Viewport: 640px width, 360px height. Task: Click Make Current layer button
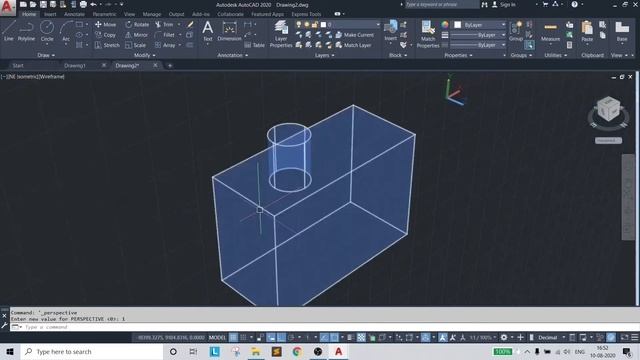(x=355, y=35)
